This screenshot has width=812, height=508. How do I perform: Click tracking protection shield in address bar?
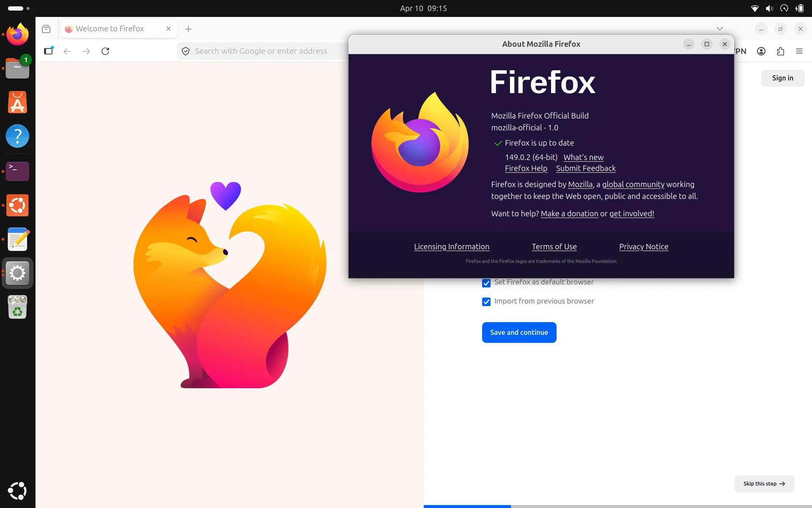click(185, 51)
